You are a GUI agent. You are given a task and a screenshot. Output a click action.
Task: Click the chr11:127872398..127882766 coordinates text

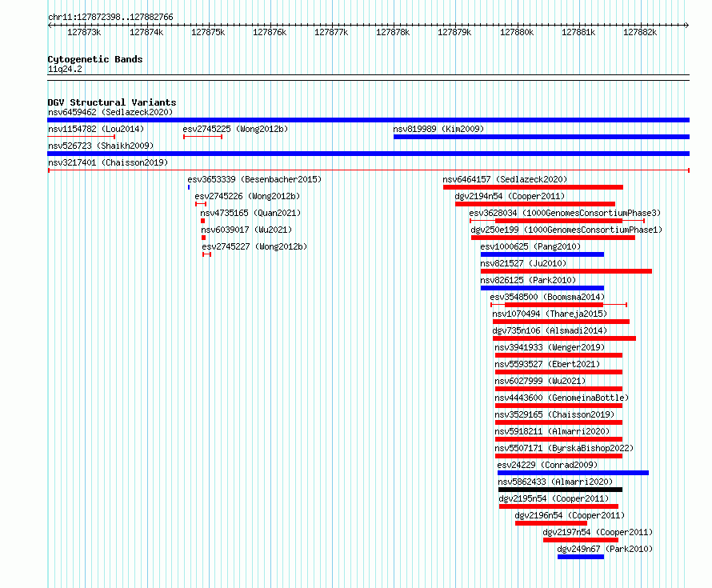[110, 18]
